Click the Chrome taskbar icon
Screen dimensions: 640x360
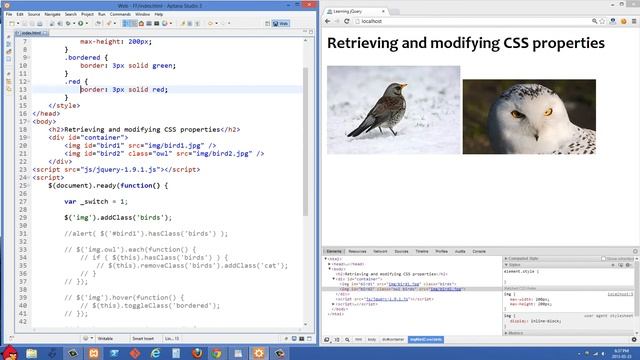tap(217, 353)
